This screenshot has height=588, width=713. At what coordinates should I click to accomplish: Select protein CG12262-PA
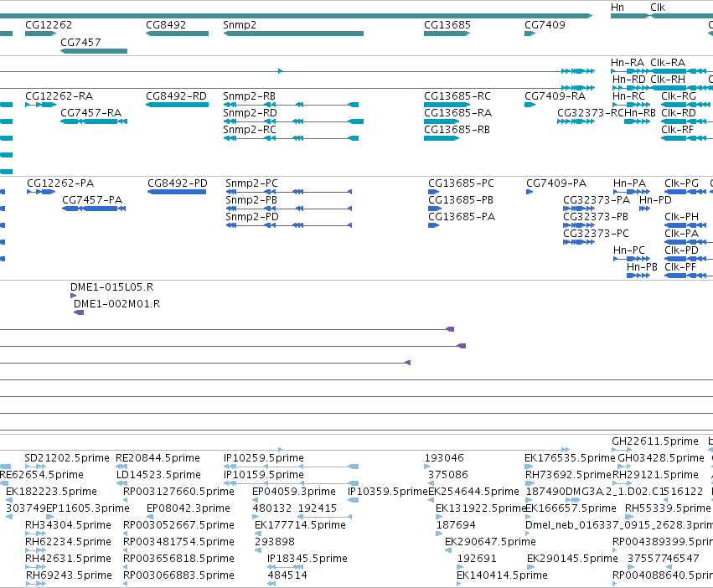point(60,183)
